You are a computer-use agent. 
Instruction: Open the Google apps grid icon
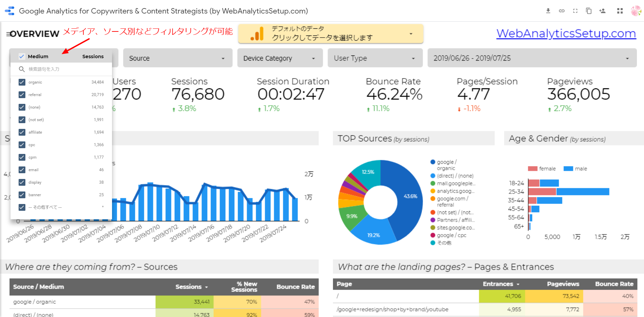point(620,11)
